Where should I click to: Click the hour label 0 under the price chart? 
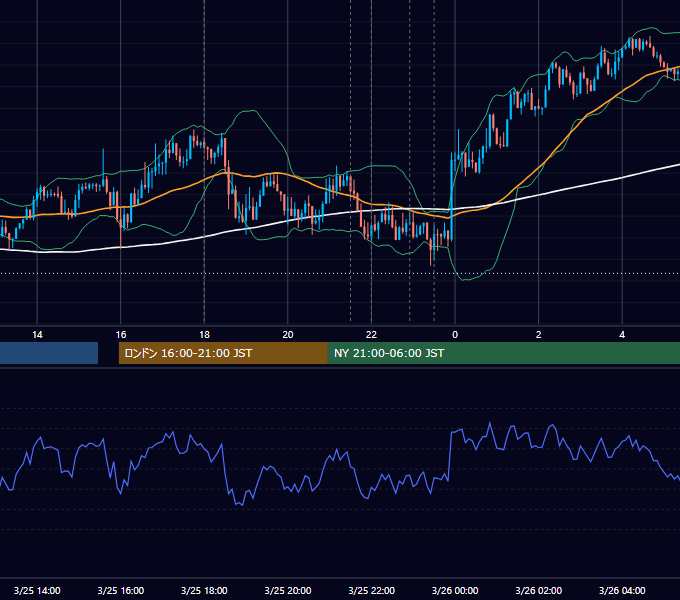[455, 335]
